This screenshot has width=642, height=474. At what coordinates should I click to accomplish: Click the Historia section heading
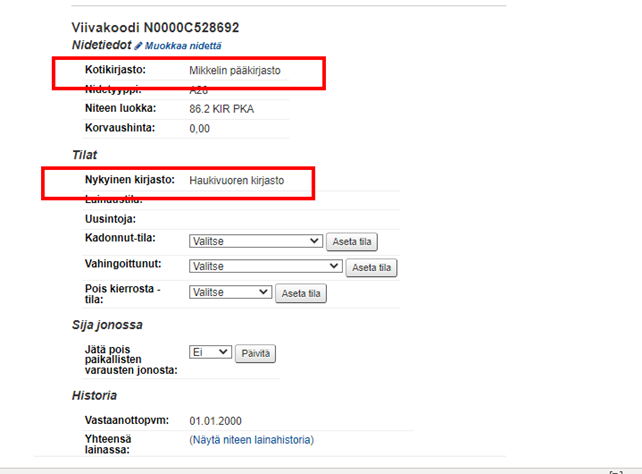point(94,395)
